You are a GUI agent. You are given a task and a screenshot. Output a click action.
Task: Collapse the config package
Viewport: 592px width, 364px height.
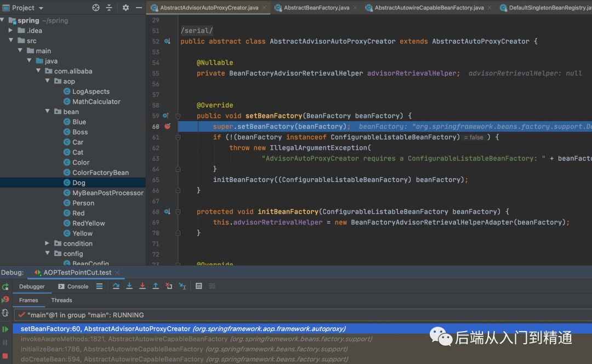coord(47,253)
